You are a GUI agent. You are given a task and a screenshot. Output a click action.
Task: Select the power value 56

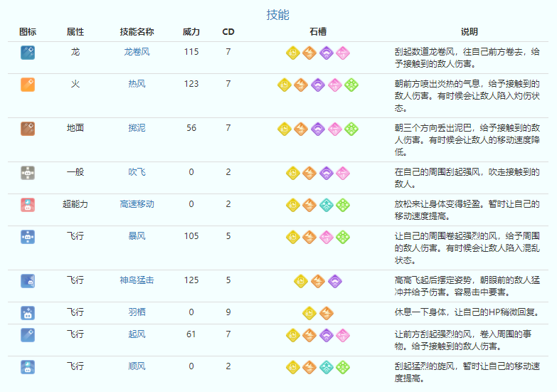point(191,128)
